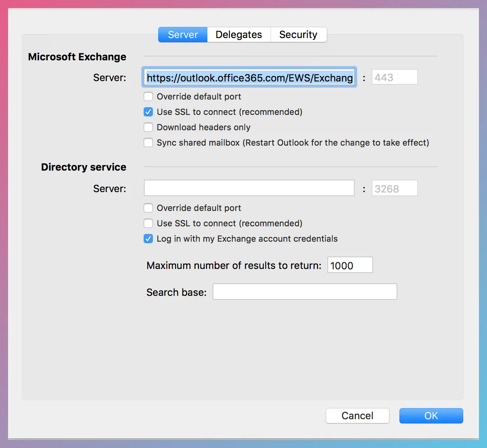Open the Security tab
487x448 pixels.
(299, 35)
